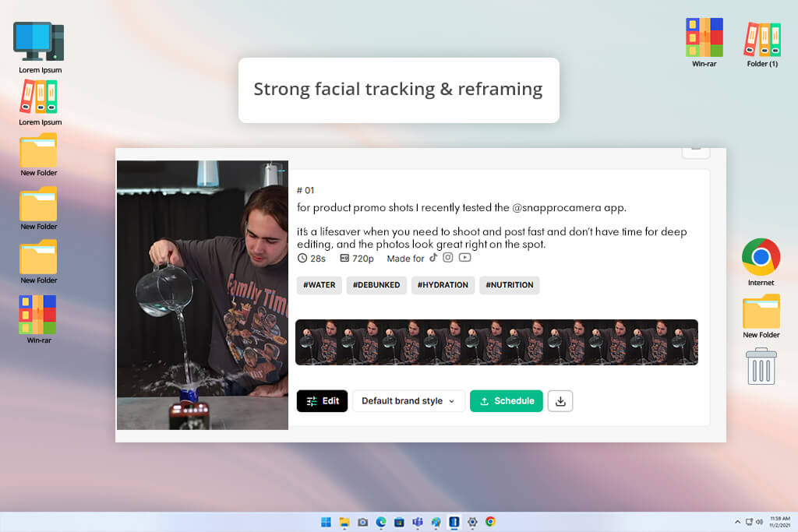
Task: Open the network tray icon
Action: [x=749, y=522]
